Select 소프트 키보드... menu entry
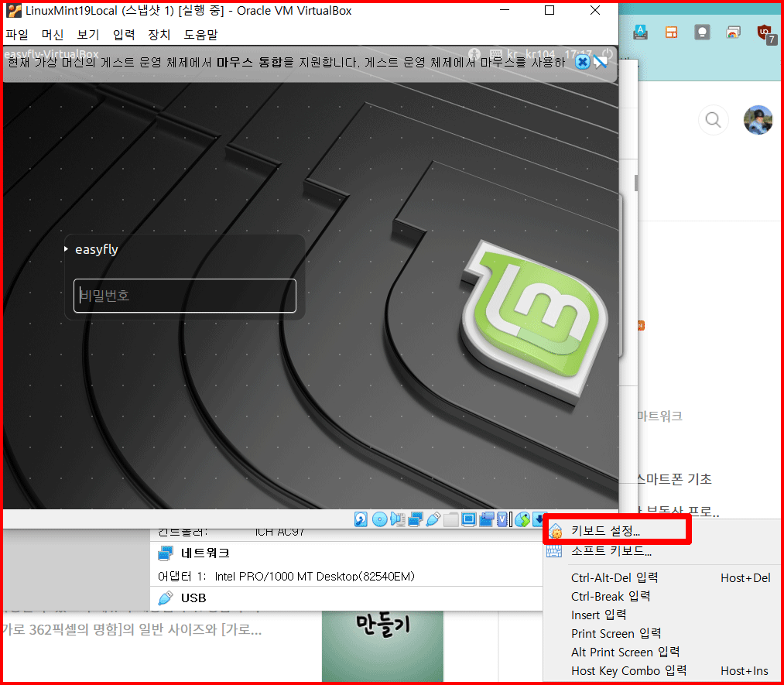The width and height of the screenshot is (784, 685). point(663,551)
